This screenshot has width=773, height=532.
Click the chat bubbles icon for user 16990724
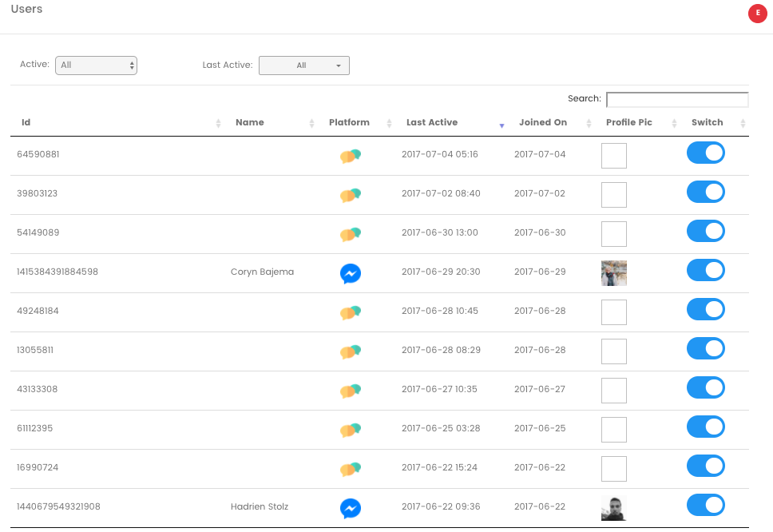350,469
